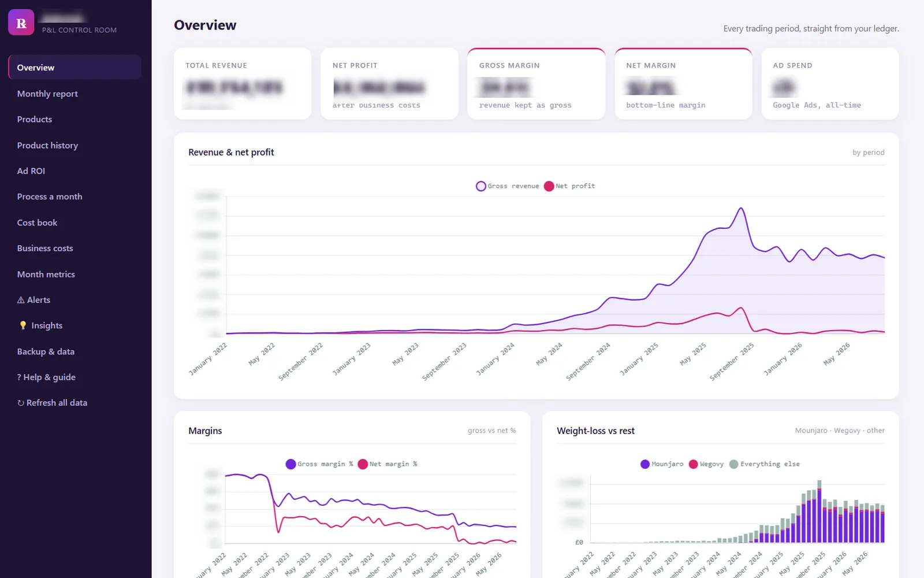Toggle the Gross revenue legend series

tap(507, 186)
